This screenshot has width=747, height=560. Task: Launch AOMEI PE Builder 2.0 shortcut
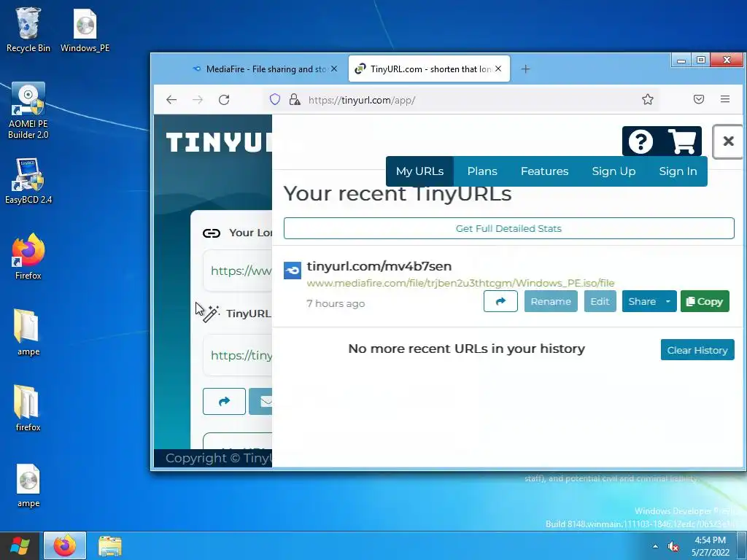(x=28, y=111)
